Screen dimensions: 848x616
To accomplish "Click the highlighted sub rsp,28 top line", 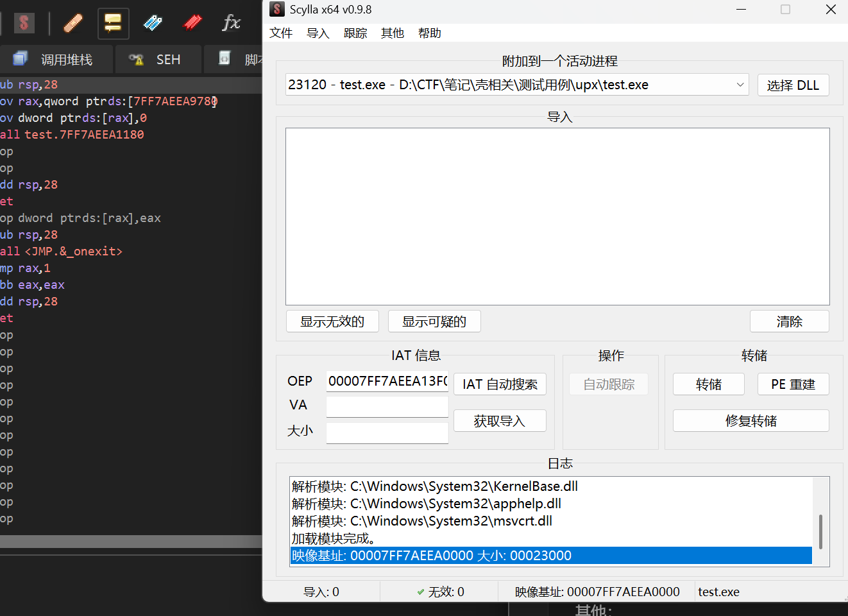I will (131, 85).
